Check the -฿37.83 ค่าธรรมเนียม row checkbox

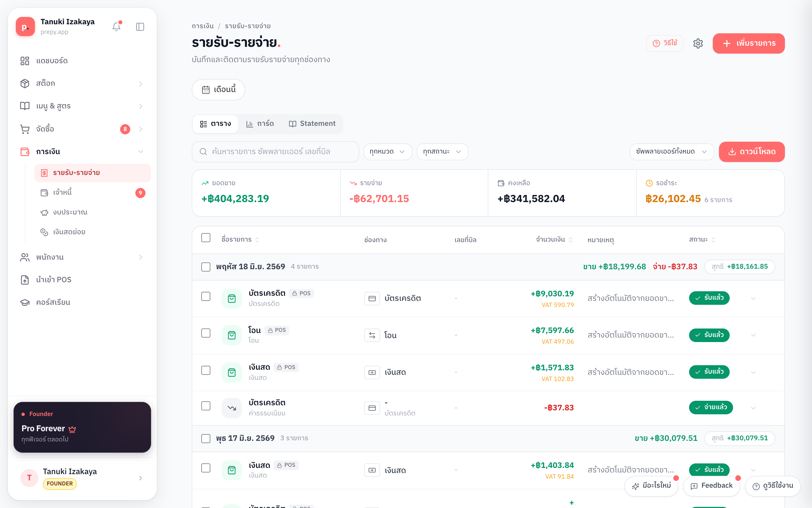tap(206, 406)
